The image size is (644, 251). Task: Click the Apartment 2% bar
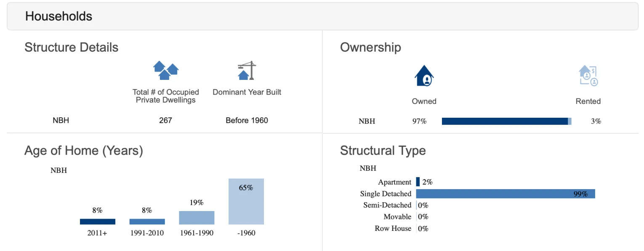point(418,182)
